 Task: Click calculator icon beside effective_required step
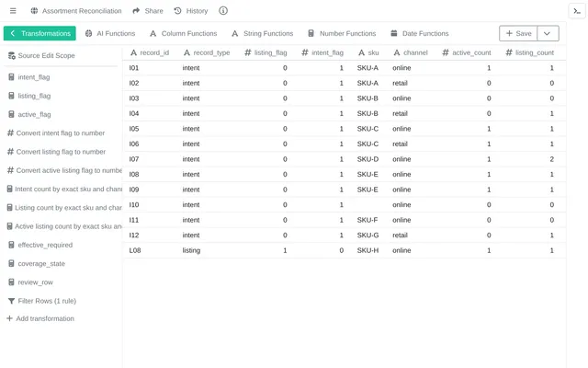point(11,245)
